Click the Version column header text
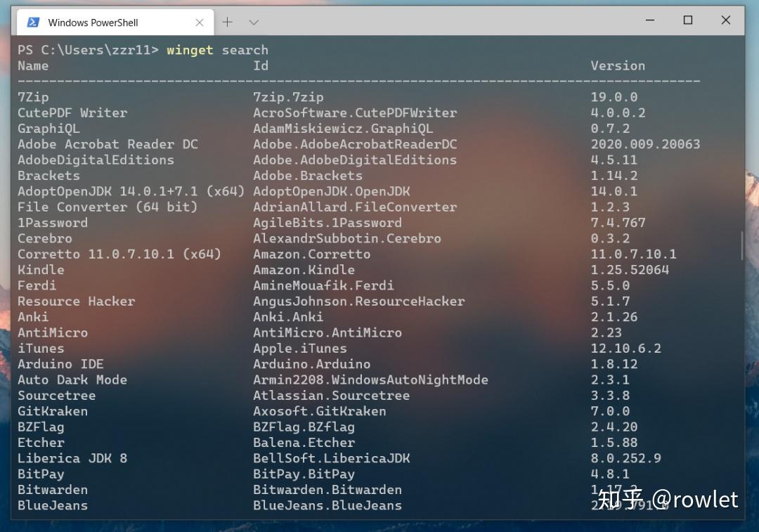The width and height of the screenshot is (759, 532). pyautogui.click(x=618, y=65)
